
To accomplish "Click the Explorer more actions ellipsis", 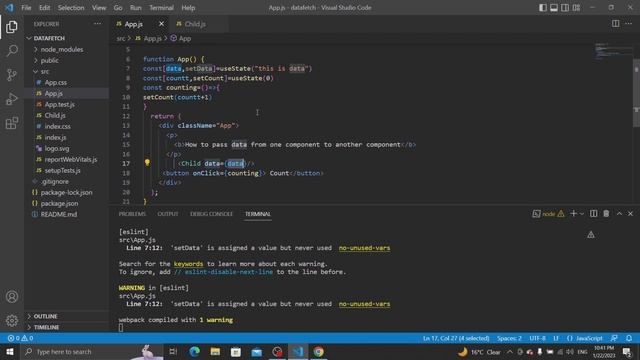I will coord(98,24).
